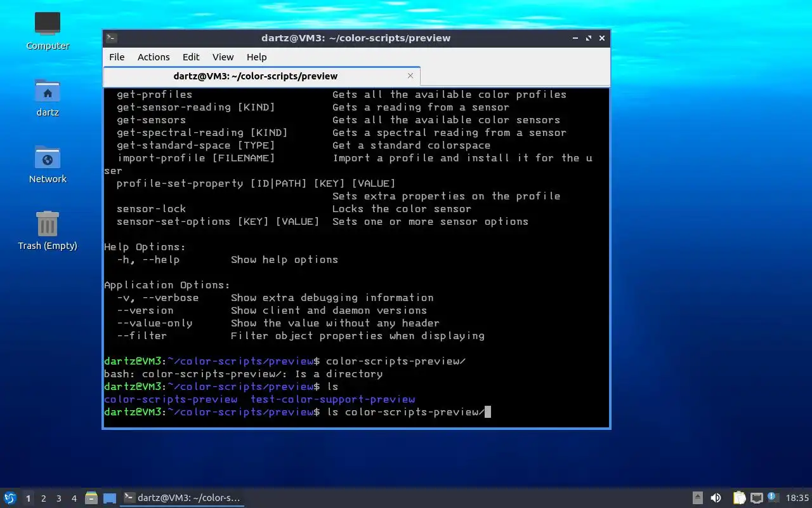Click test-color-support-preview in the ls output
The image size is (812, 508).
pyautogui.click(x=332, y=399)
